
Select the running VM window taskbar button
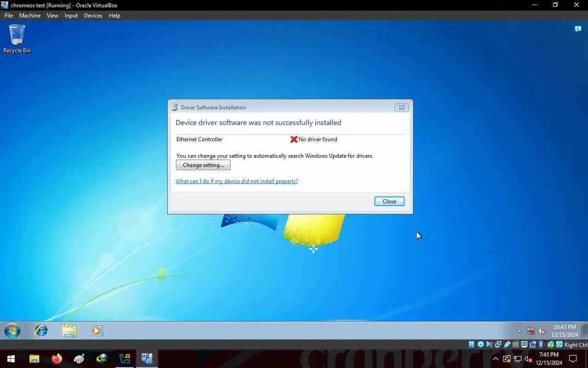(147, 359)
